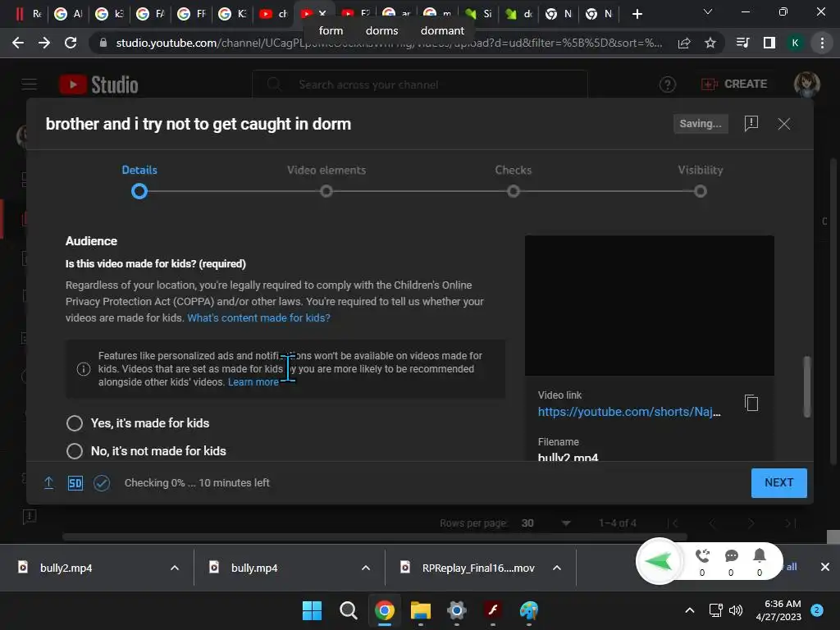Open the Windows Start menu

[312, 610]
